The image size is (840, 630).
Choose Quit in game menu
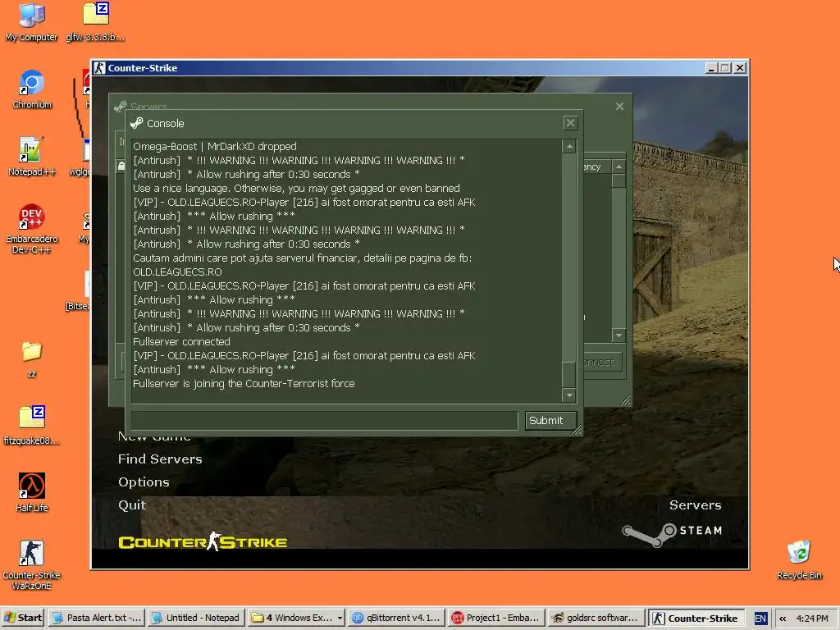(x=132, y=505)
